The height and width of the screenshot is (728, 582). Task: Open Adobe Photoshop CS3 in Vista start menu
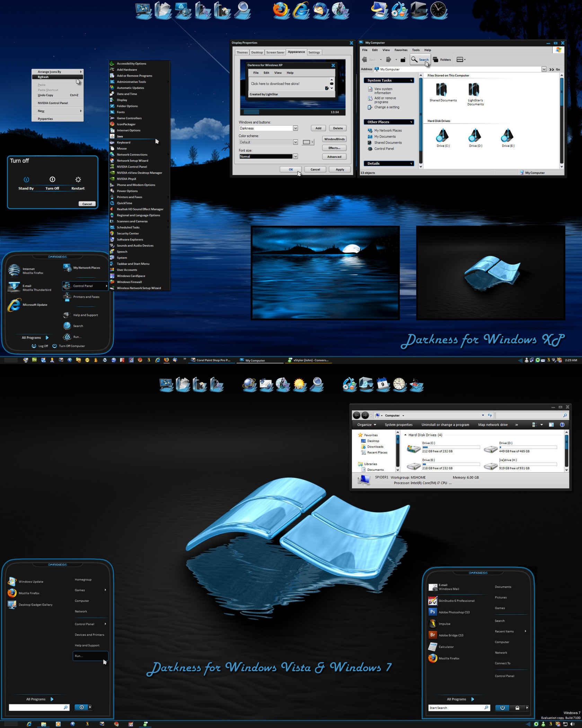(449, 612)
